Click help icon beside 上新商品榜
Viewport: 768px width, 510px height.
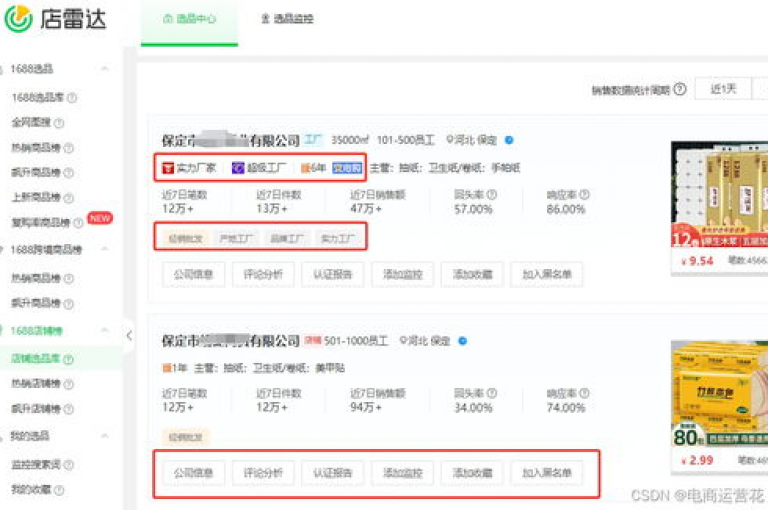point(69,197)
